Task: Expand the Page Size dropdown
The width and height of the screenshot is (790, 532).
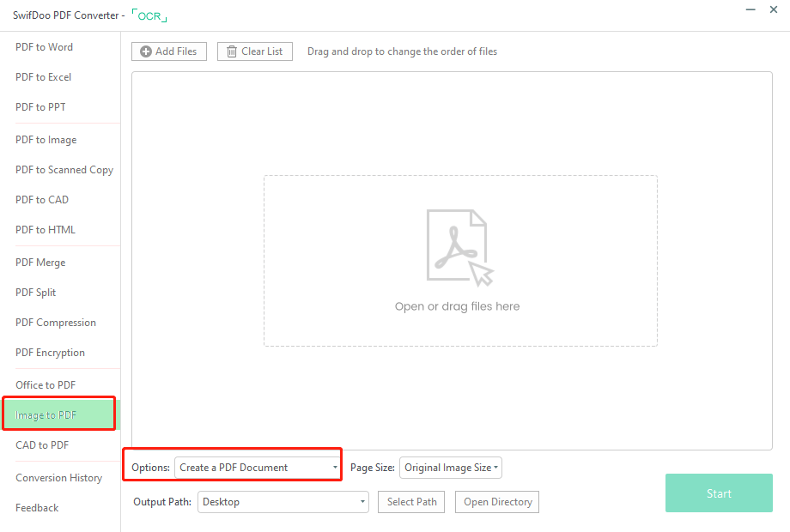Action: [x=451, y=468]
